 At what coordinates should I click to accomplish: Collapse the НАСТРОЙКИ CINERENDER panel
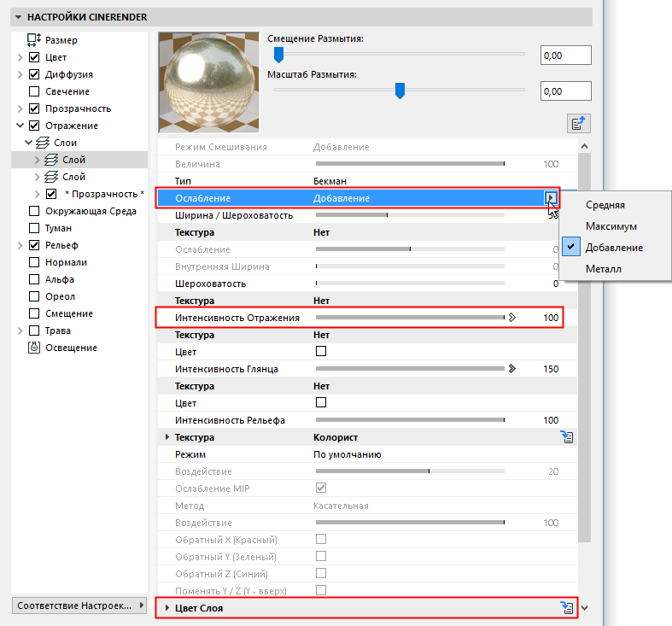(x=19, y=17)
